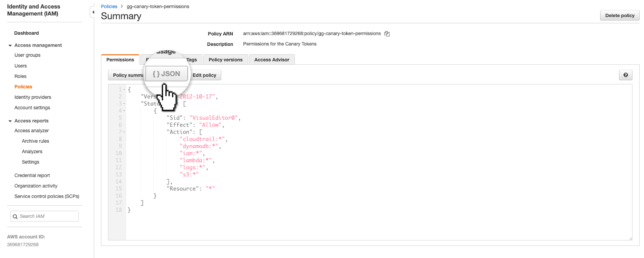Collapse the Access management section
Screen dimensions: 644x258
pyautogui.click(x=10, y=45)
